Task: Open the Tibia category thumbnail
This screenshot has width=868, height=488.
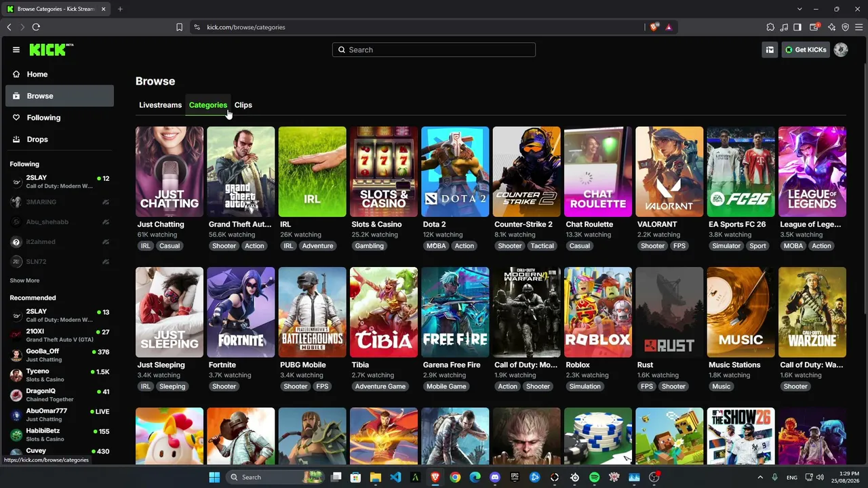Action: [384, 312]
